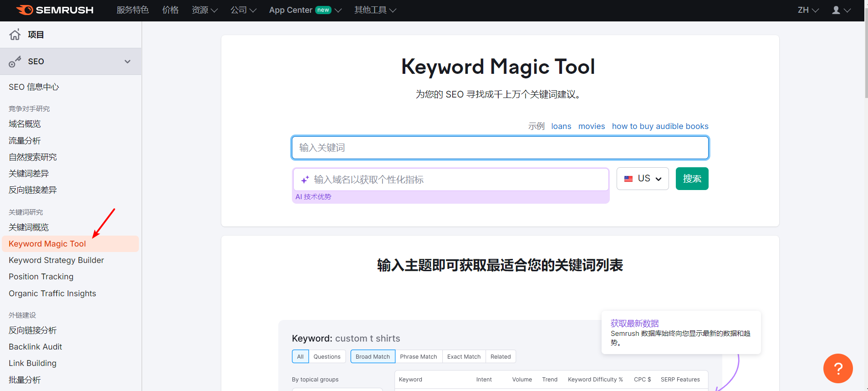Open Backlink Audit

36,347
